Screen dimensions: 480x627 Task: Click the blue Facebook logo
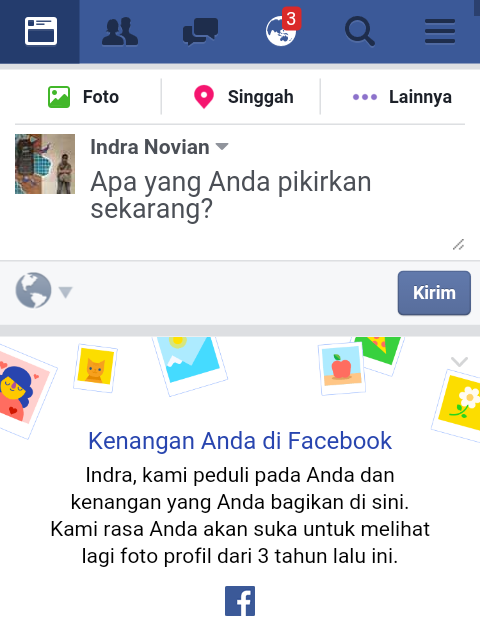[240, 601]
